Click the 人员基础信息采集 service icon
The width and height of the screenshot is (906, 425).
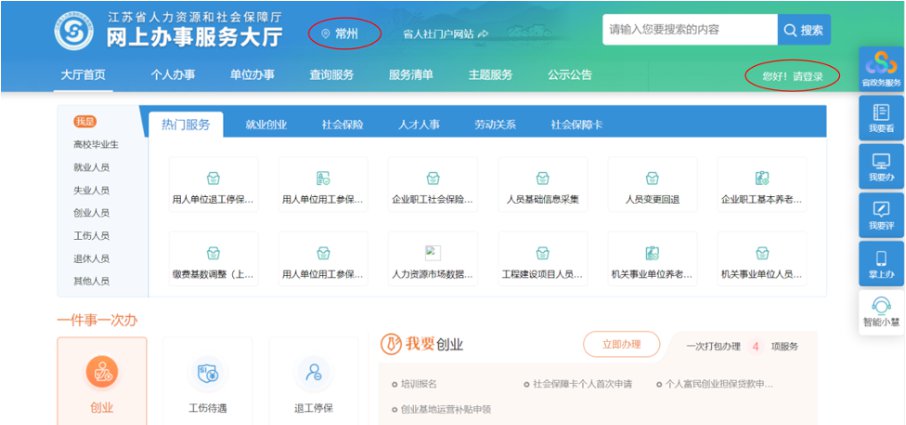coord(542,179)
